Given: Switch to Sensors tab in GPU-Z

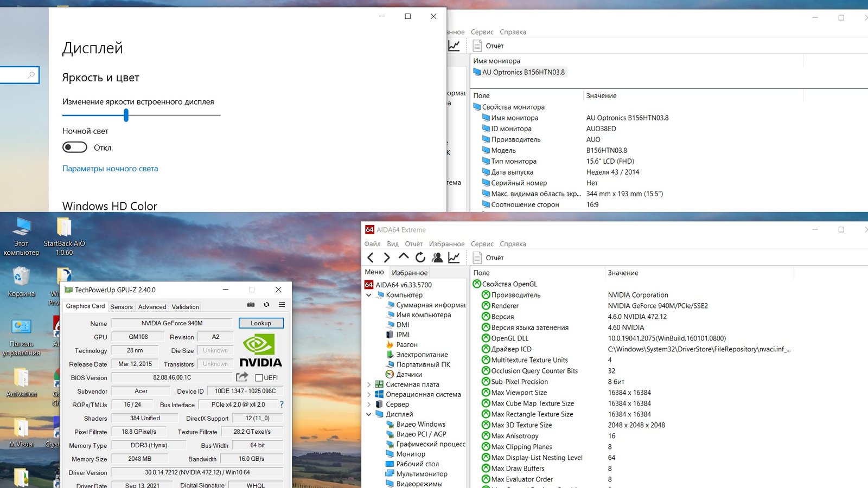Looking at the screenshot, I should click(x=122, y=306).
